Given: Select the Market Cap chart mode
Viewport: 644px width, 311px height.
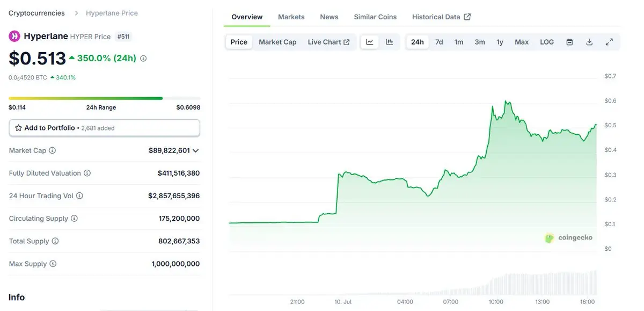Looking at the screenshot, I should pos(277,42).
